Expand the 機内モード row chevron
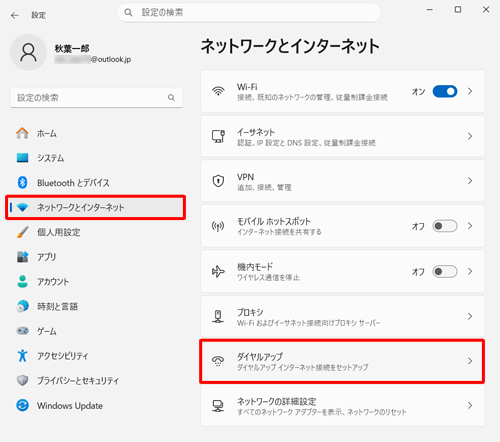 (470, 271)
